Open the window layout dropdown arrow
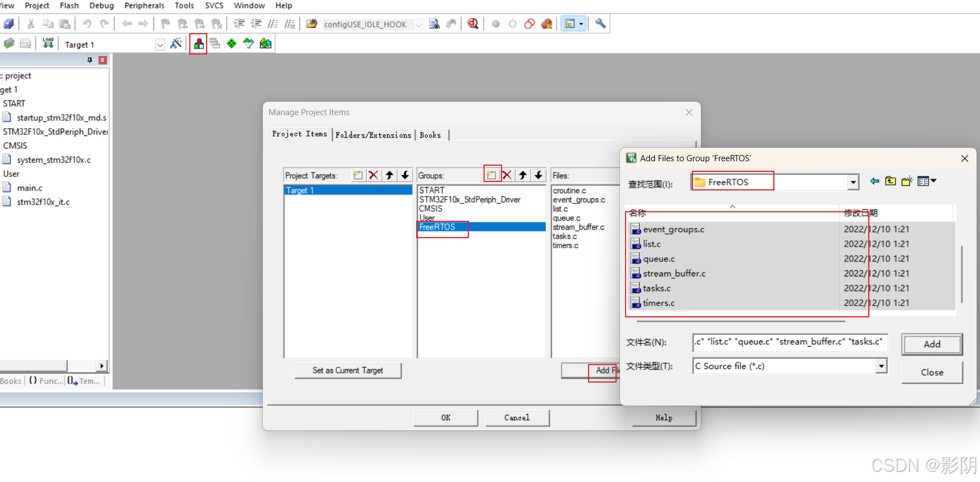 pyautogui.click(x=581, y=24)
